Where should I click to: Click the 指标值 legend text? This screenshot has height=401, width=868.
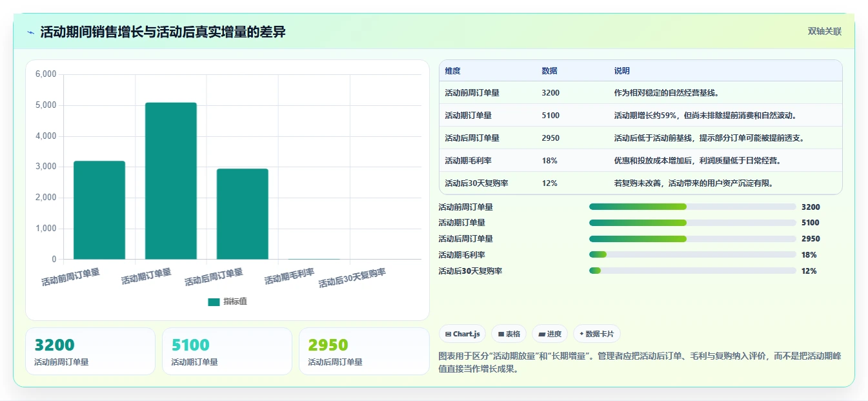235,302
